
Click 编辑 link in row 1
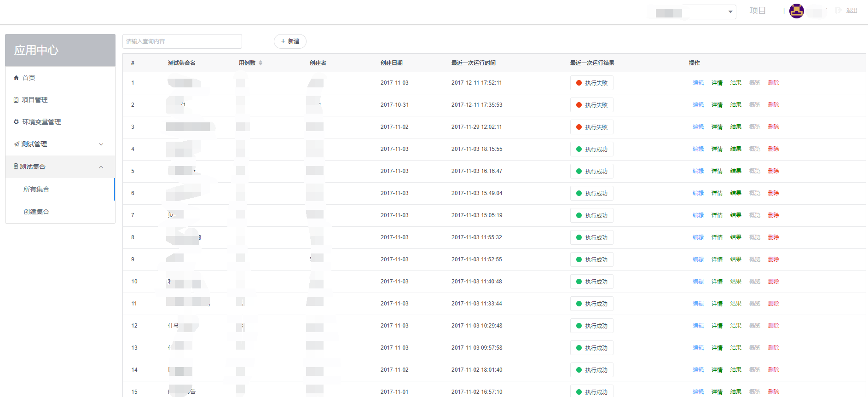point(698,83)
